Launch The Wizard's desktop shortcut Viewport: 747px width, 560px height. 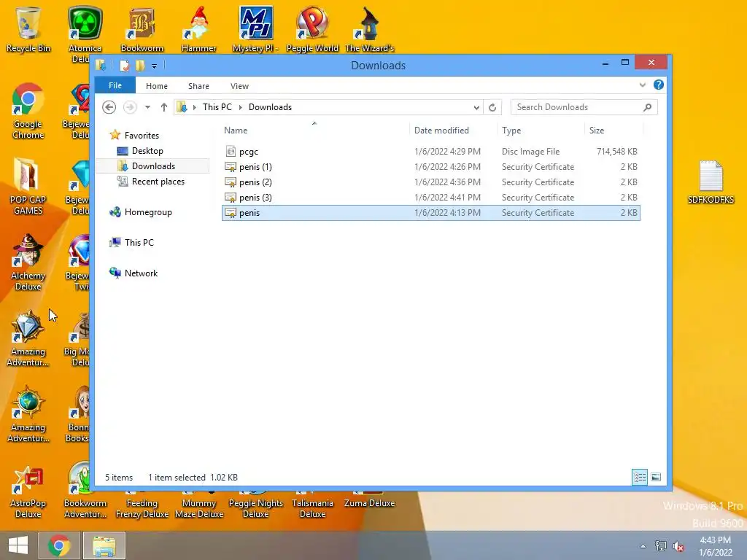point(369,28)
